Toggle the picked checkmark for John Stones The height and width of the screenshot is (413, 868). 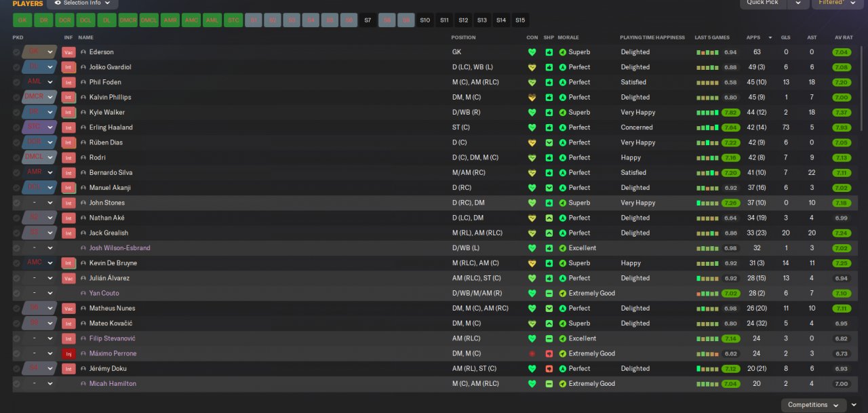point(16,203)
